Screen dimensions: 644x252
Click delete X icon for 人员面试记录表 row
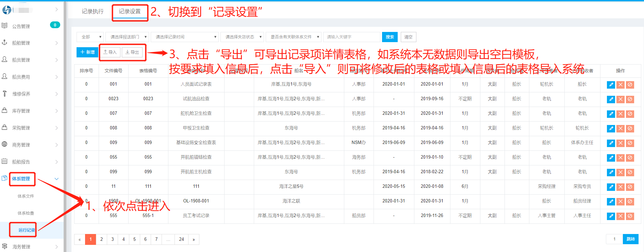coord(621,85)
